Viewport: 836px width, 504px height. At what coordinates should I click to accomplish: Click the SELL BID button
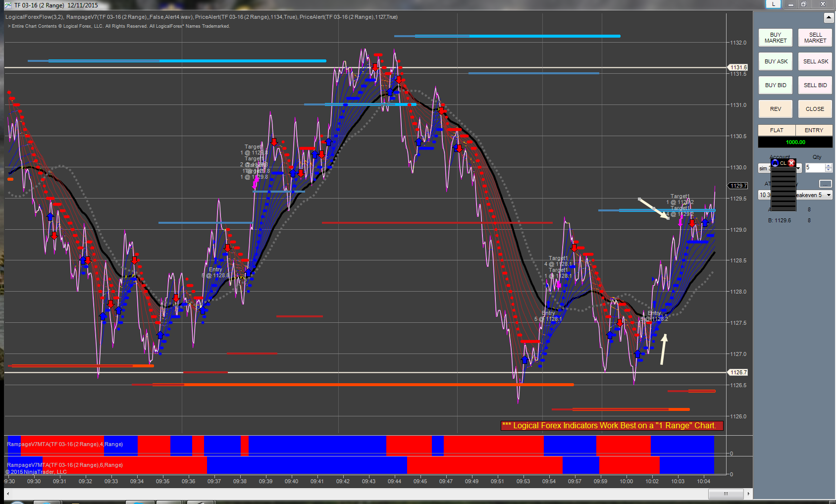(815, 85)
